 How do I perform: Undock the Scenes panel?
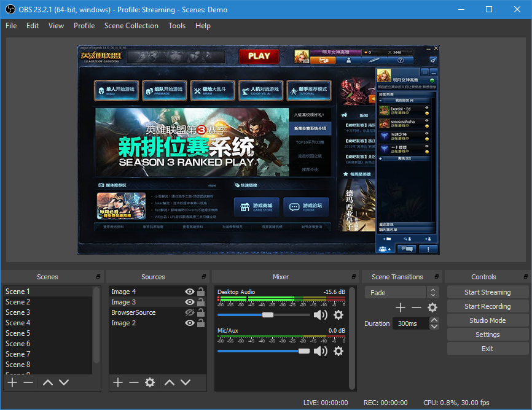pyautogui.click(x=98, y=277)
